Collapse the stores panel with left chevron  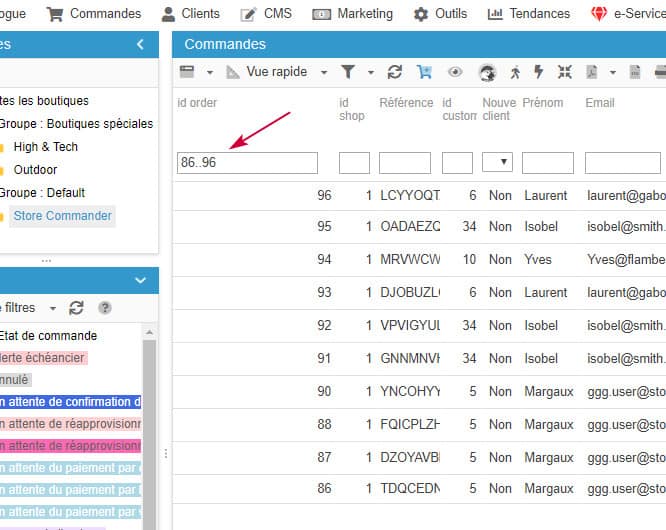140,44
